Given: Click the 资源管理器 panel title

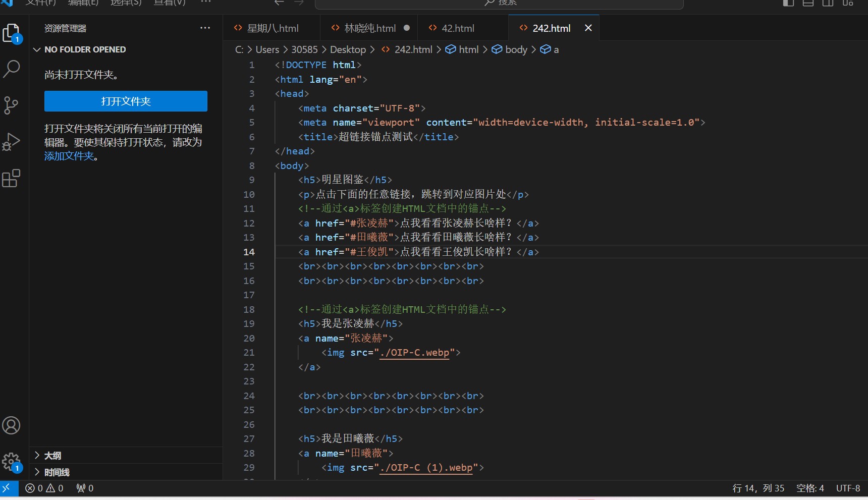Looking at the screenshot, I should pos(65,28).
